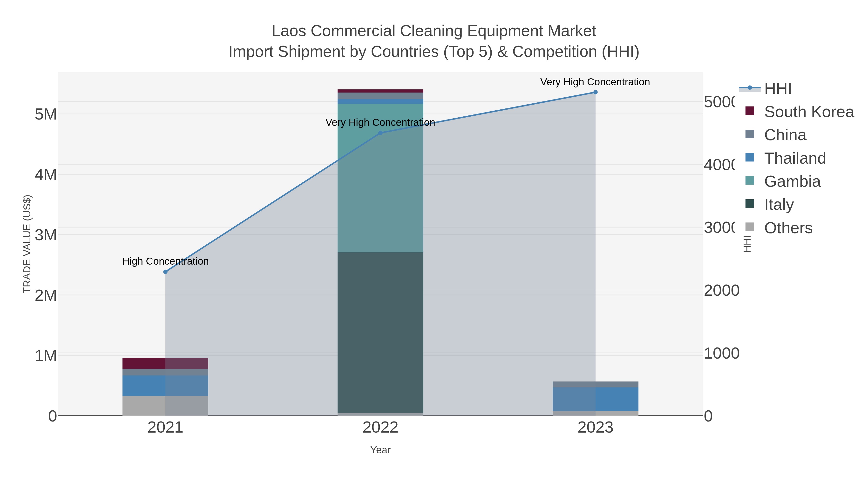Toggle Thailand series in legend
The image size is (868, 488).
(785, 158)
